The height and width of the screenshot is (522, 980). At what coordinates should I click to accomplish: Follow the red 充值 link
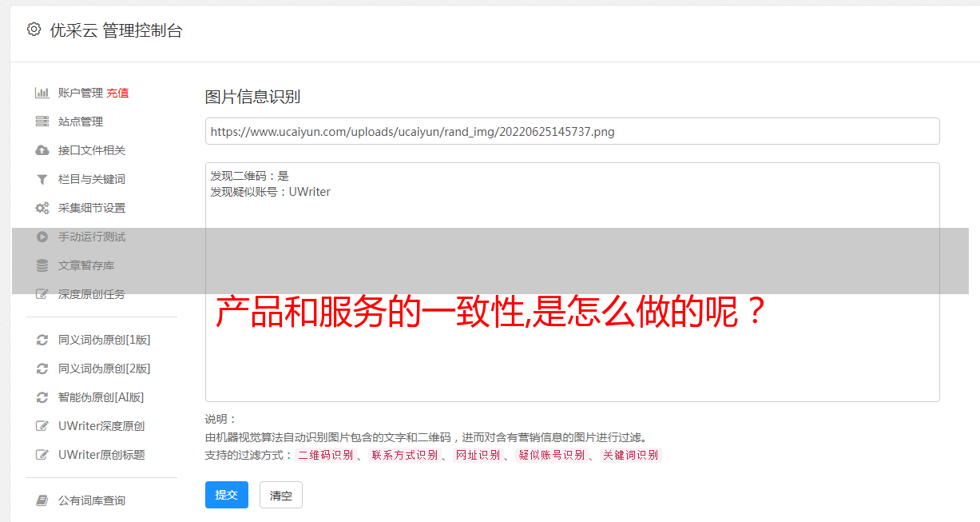point(117,93)
